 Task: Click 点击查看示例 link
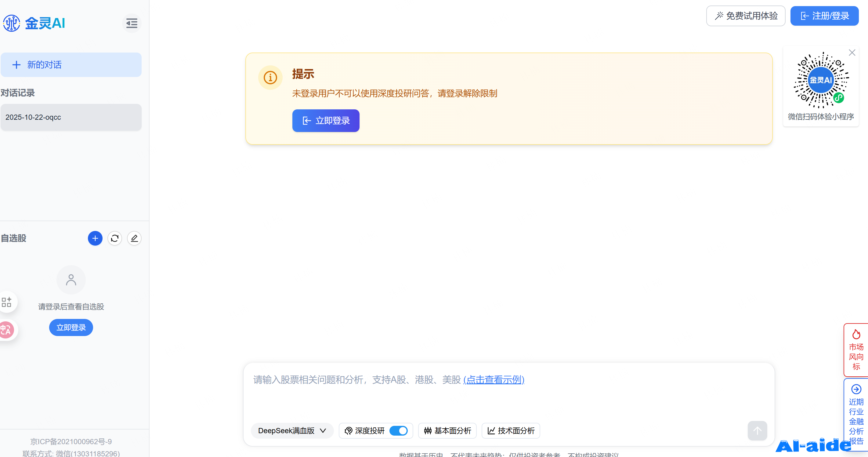coord(494,380)
